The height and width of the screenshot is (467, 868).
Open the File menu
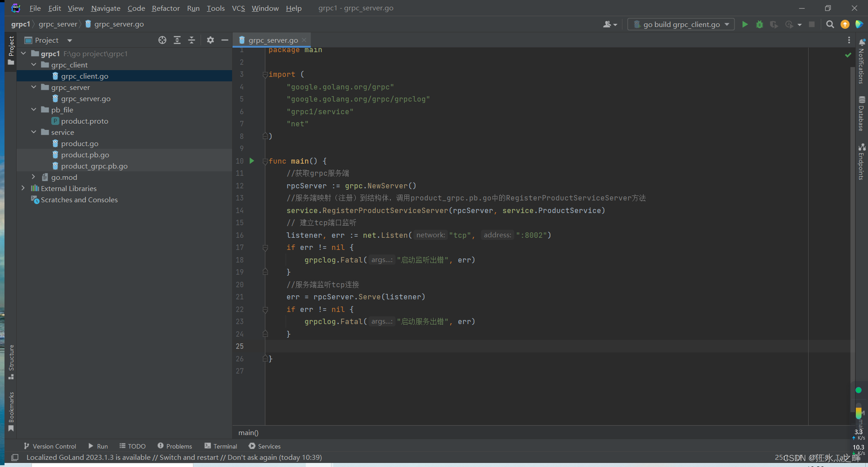[35, 8]
